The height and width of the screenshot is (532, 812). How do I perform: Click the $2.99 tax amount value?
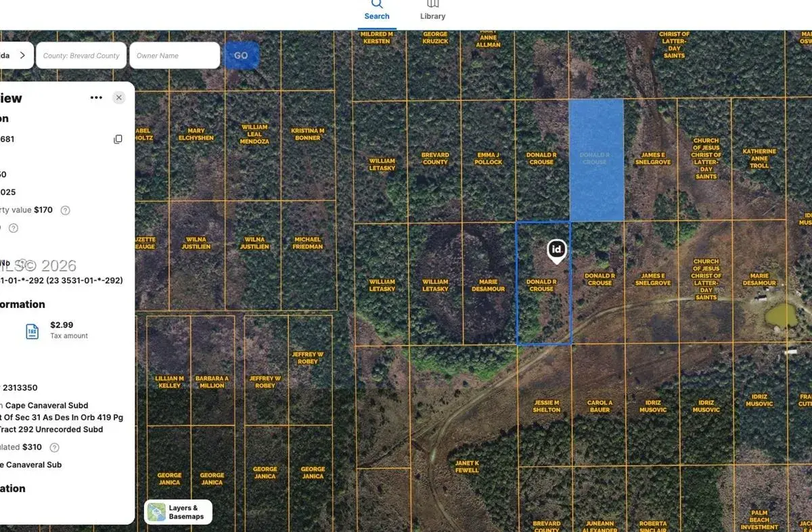pos(62,325)
